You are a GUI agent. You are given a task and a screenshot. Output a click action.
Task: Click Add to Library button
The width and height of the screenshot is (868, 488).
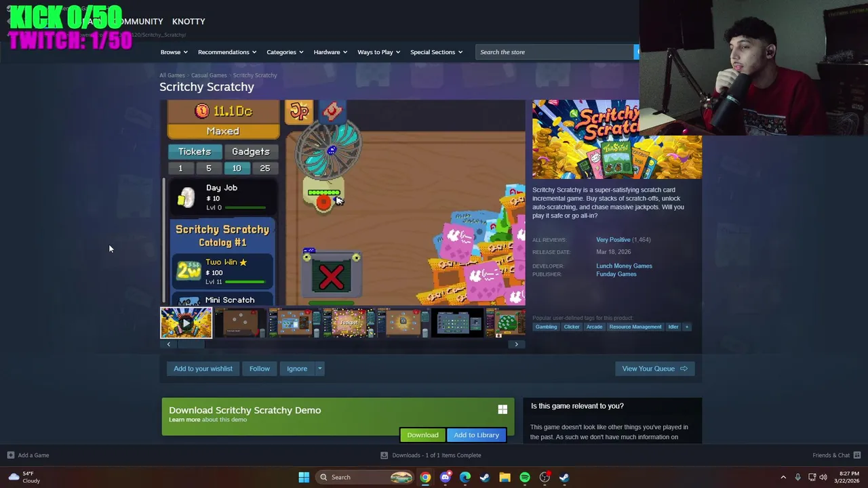476,435
